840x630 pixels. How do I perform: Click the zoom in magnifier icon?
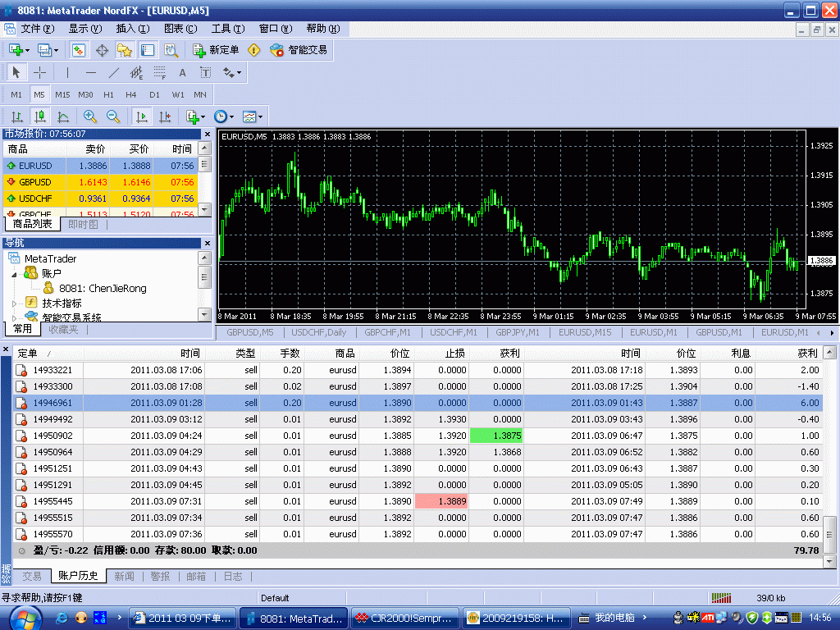click(x=89, y=116)
